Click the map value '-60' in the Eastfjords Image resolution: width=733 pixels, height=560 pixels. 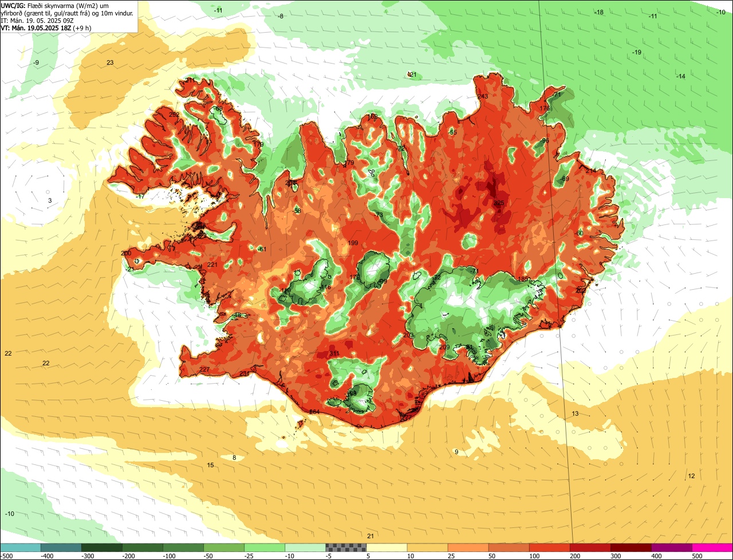(579, 233)
